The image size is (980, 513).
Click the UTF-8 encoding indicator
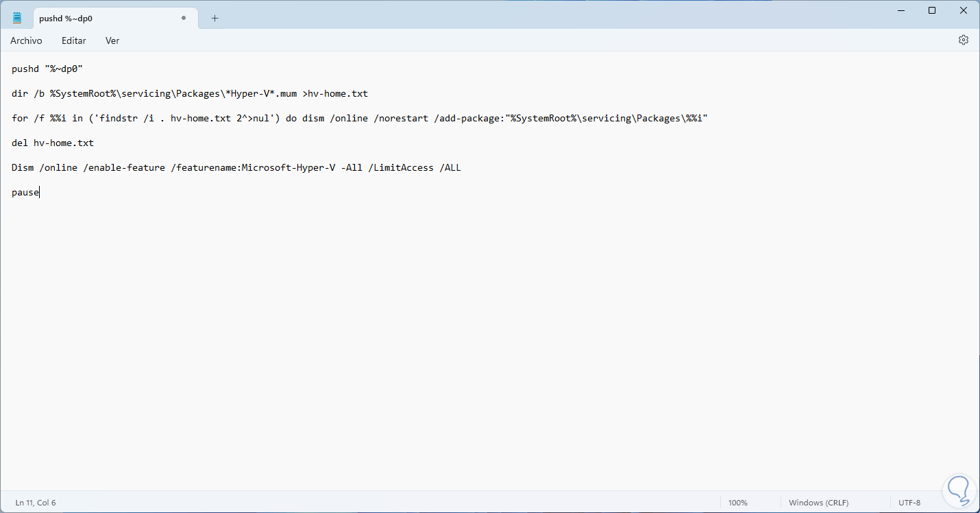(x=909, y=503)
